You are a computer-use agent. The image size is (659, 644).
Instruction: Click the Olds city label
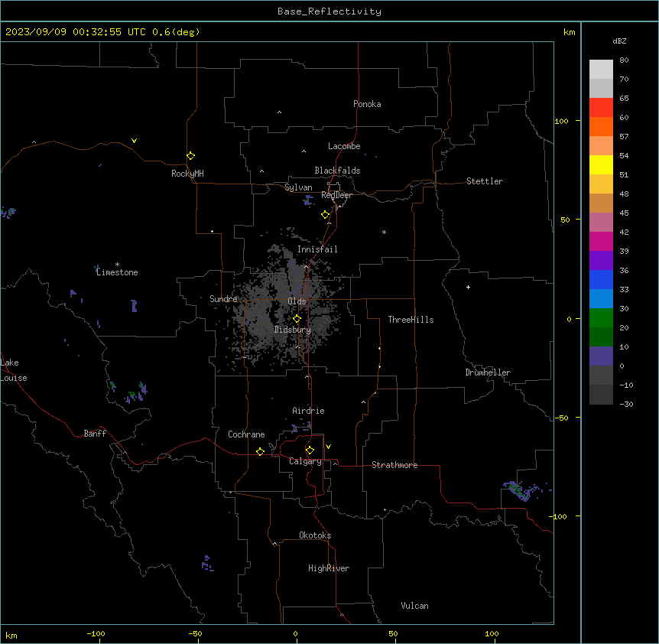(297, 301)
